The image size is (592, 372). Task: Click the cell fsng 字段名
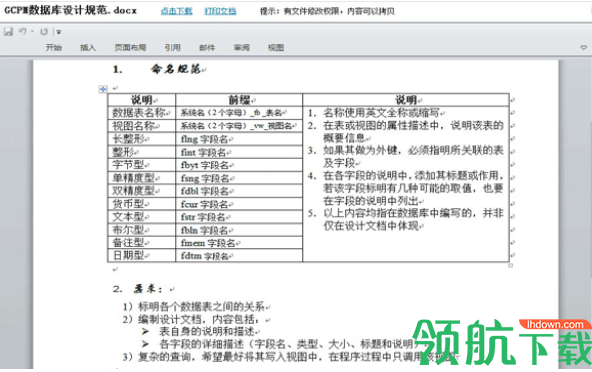(x=239, y=178)
